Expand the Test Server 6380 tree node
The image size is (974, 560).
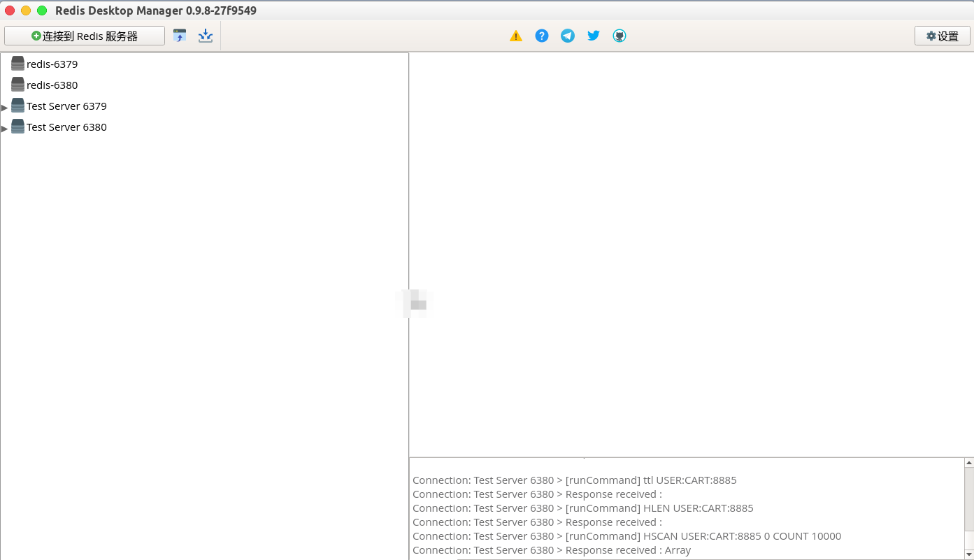(x=5, y=128)
